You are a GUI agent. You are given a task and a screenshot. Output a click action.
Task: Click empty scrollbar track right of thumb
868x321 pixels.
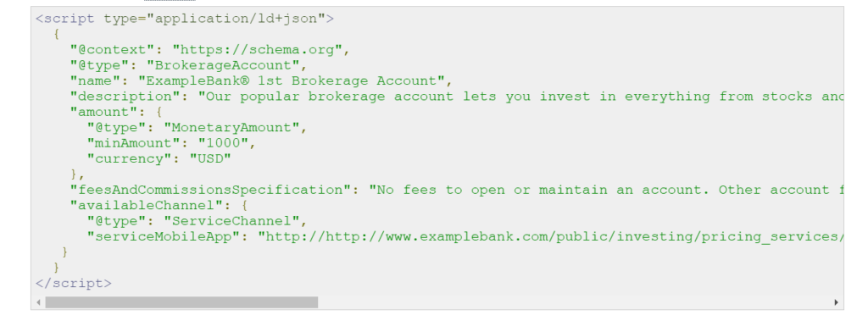point(575,302)
